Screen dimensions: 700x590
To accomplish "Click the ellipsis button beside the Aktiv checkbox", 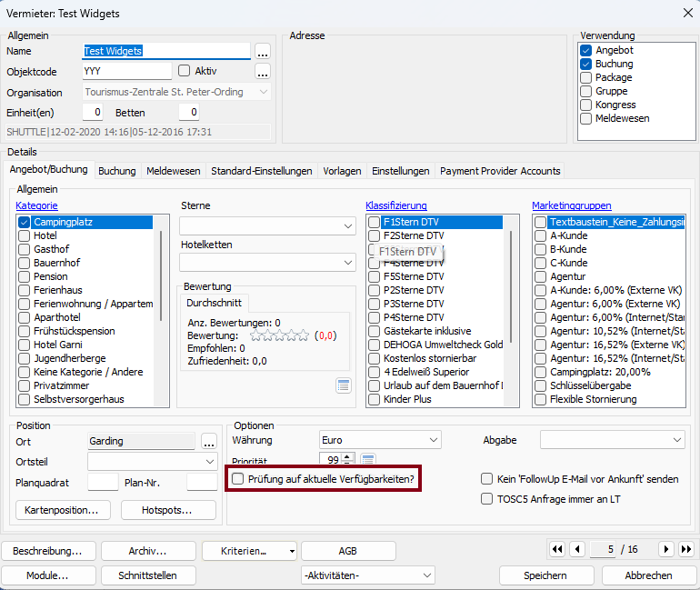I will pyautogui.click(x=263, y=72).
